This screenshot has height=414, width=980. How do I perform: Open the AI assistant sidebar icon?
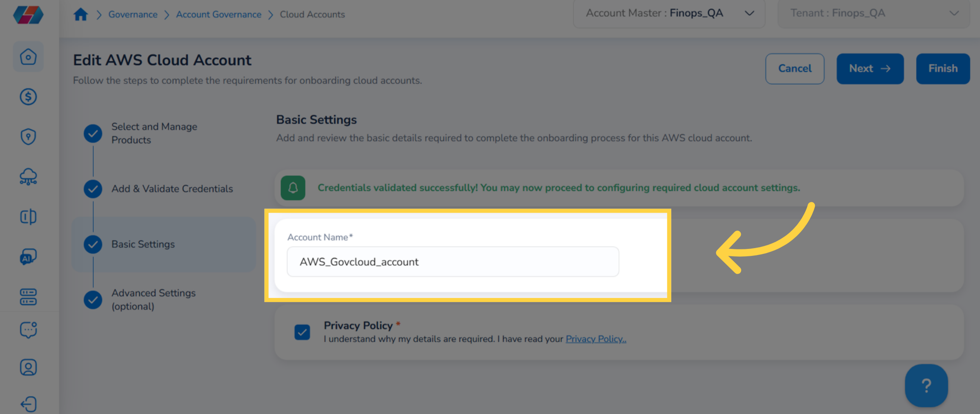click(28, 257)
